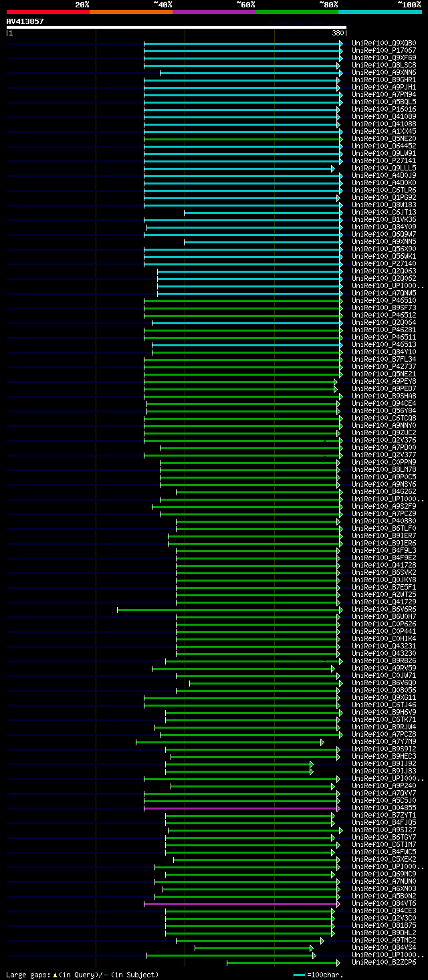This screenshot has height=980, width=428.
Task: Select hit label UniRef100_A9XNN6
Action: [384, 72]
